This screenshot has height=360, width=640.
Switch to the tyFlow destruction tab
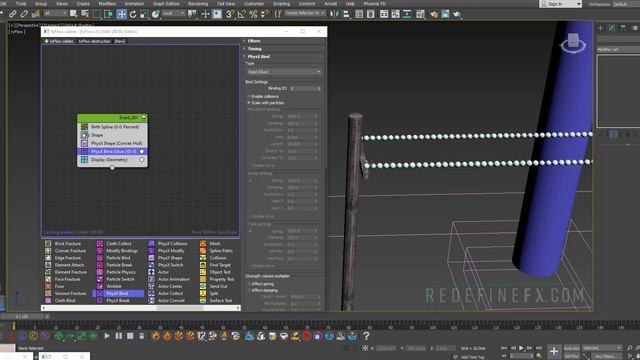94,41
